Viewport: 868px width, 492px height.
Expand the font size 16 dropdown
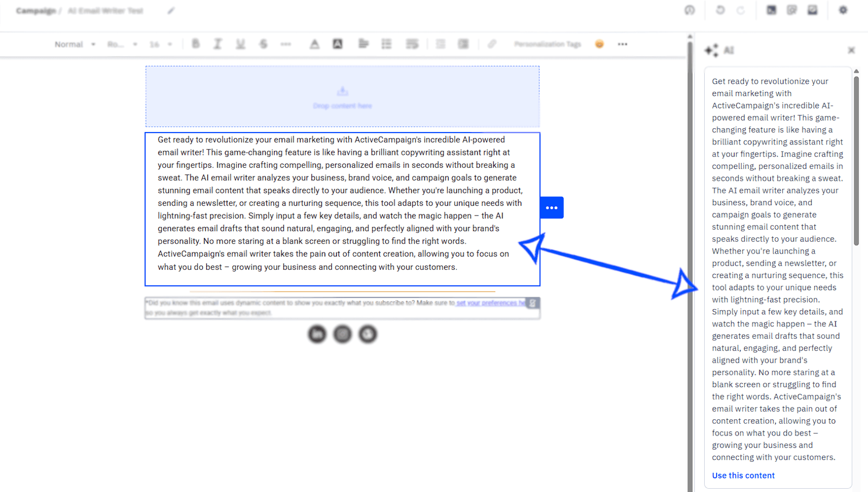161,45
